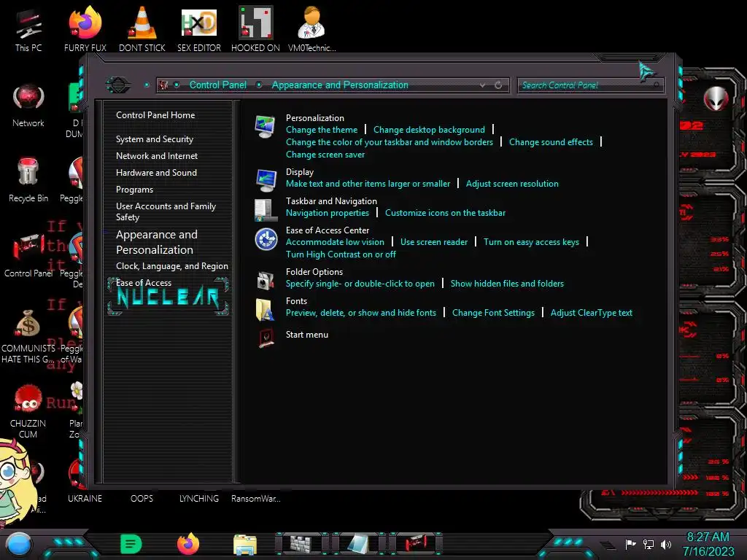Click the Fonts heading
The image size is (747, 560).
tap(296, 300)
